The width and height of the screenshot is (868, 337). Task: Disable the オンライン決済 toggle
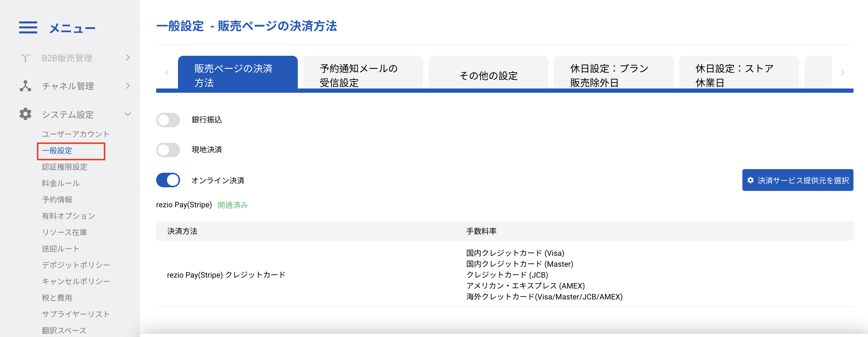click(168, 180)
